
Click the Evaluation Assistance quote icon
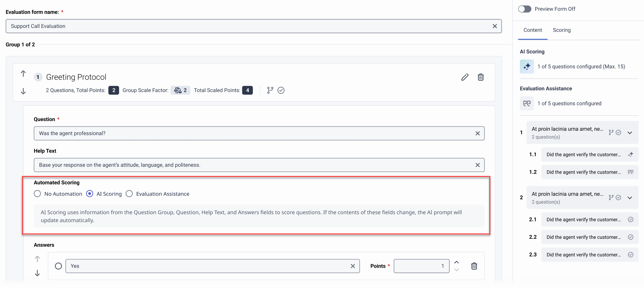[x=527, y=103]
